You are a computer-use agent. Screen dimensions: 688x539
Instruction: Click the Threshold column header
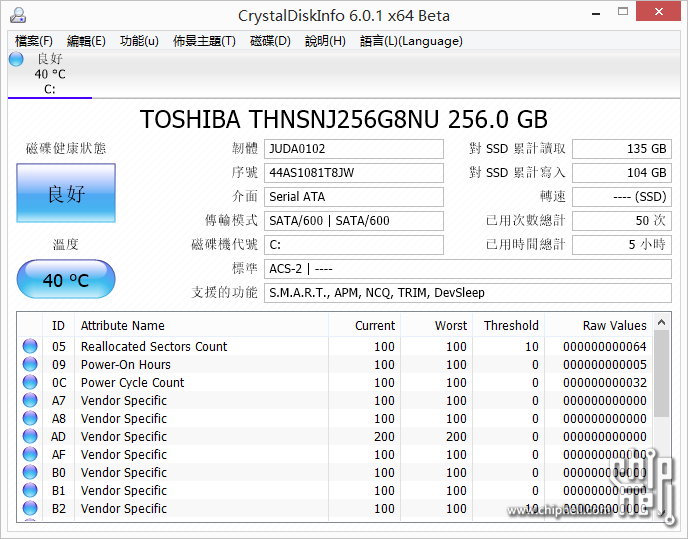tap(508, 325)
